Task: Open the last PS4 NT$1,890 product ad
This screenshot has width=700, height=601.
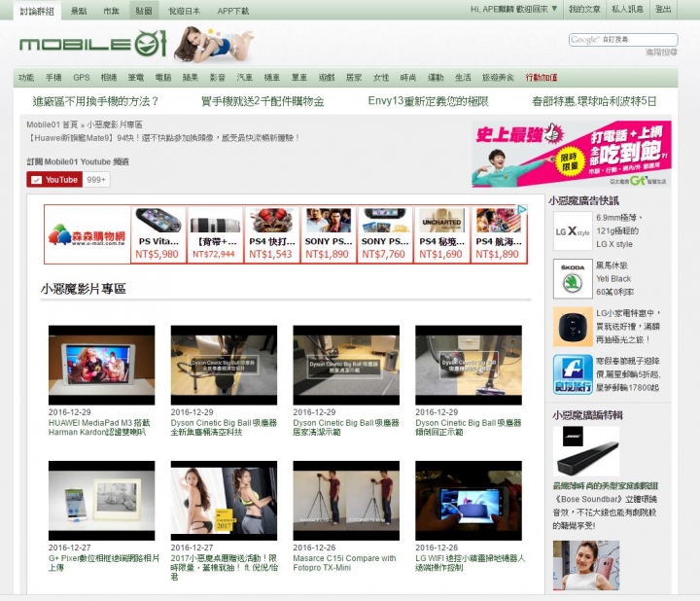Action: (498, 234)
